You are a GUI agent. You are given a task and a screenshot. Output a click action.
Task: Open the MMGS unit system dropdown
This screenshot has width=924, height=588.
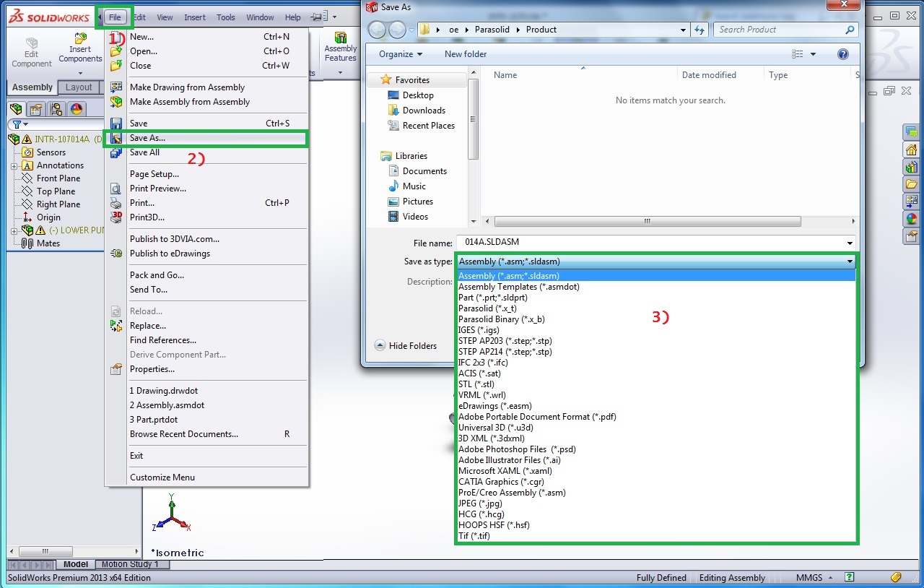831,578
